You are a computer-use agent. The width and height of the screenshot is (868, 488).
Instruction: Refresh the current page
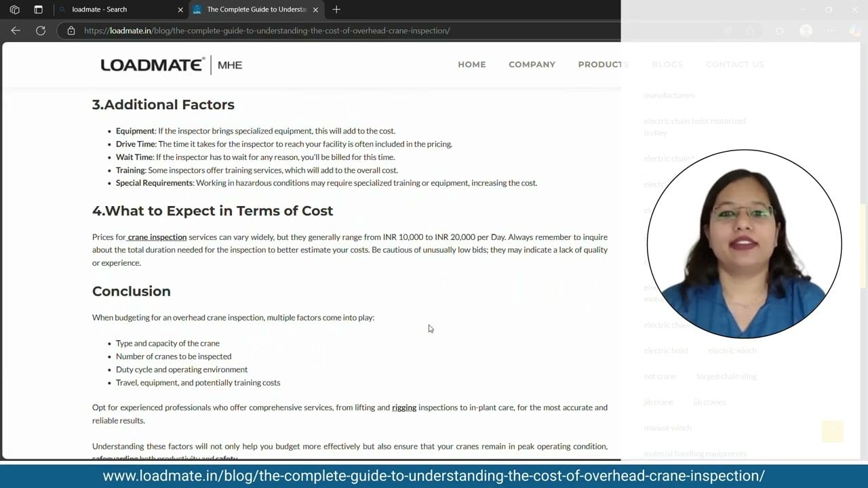41,30
